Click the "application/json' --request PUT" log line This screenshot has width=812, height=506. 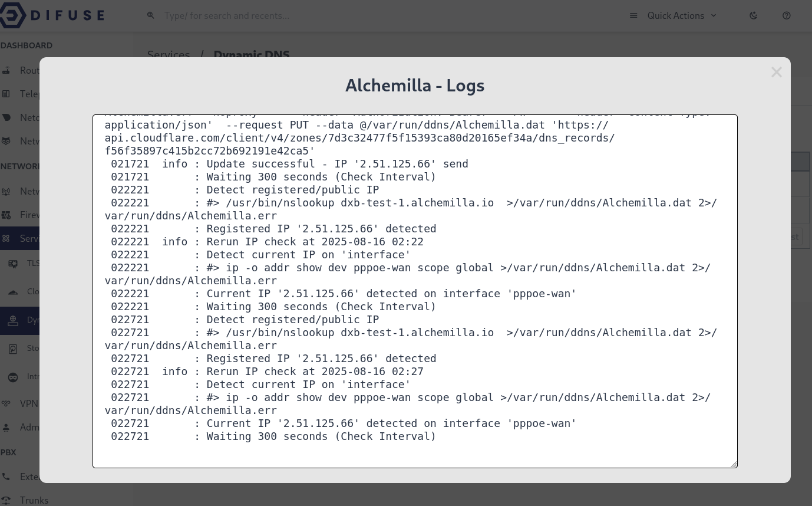click(357, 125)
